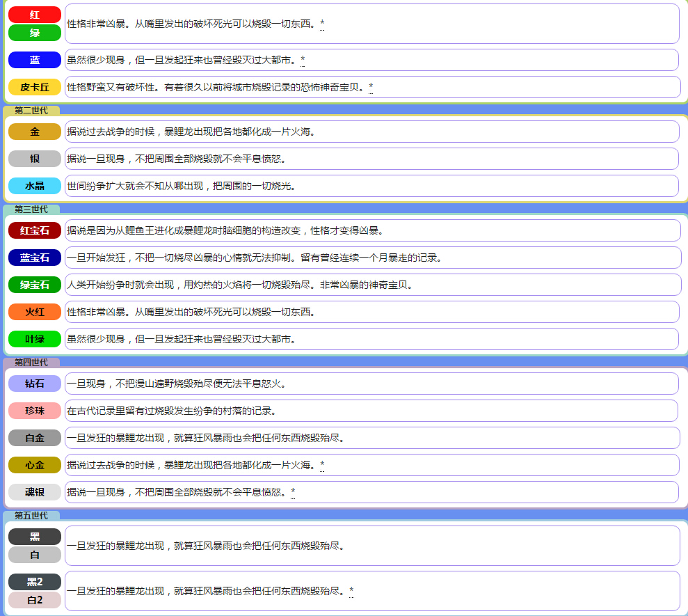The width and height of the screenshot is (688, 616).
Task: Click the 绿 game version label
Action: pyautogui.click(x=35, y=33)
